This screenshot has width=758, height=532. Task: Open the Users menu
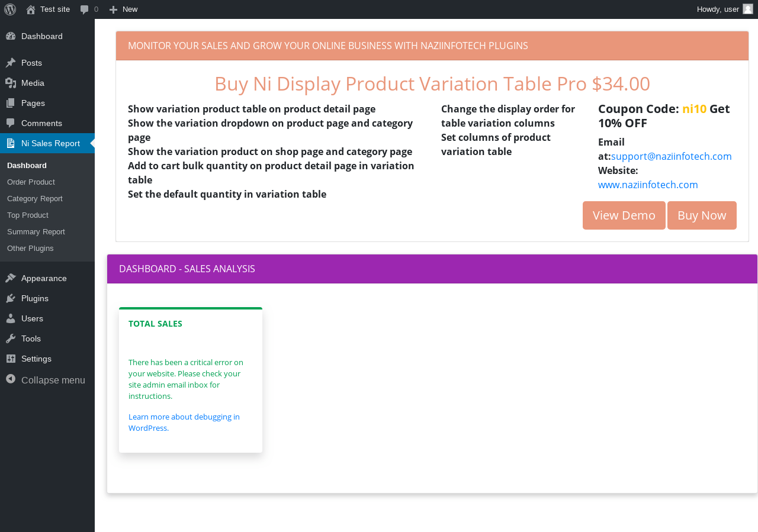tap(47, 318)
